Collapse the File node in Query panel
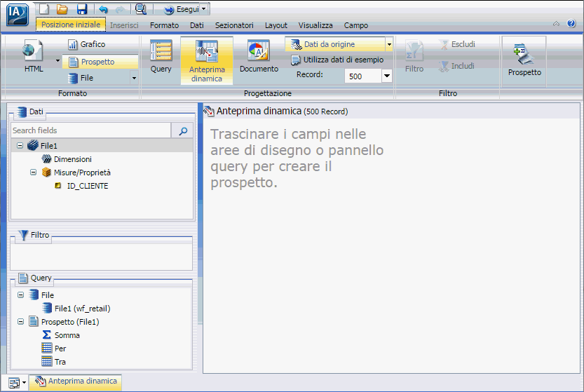Image resolution: width=584 pixels, height=392 pixels. tap(21, 295)
